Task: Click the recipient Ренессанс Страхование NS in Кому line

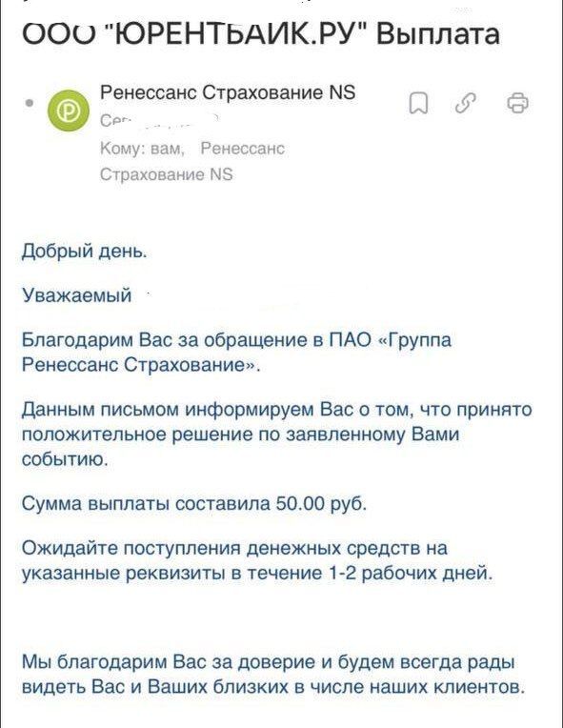Action: [x=192, y=161]
